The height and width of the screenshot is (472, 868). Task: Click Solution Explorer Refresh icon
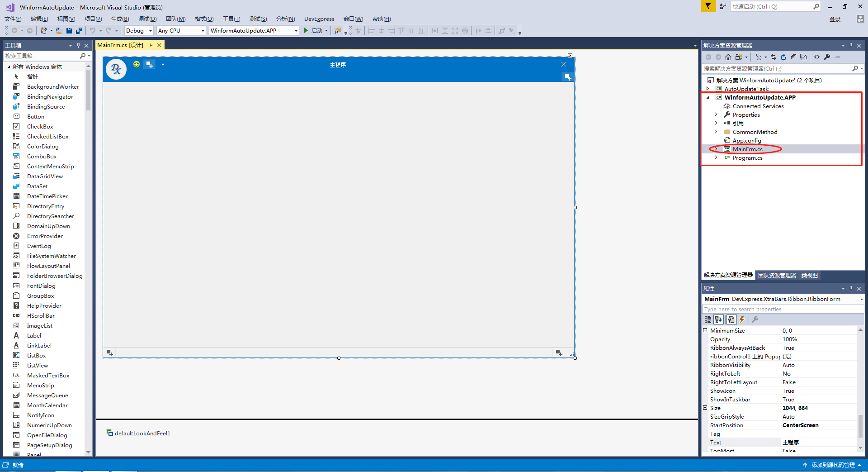(x=783, y=57)
